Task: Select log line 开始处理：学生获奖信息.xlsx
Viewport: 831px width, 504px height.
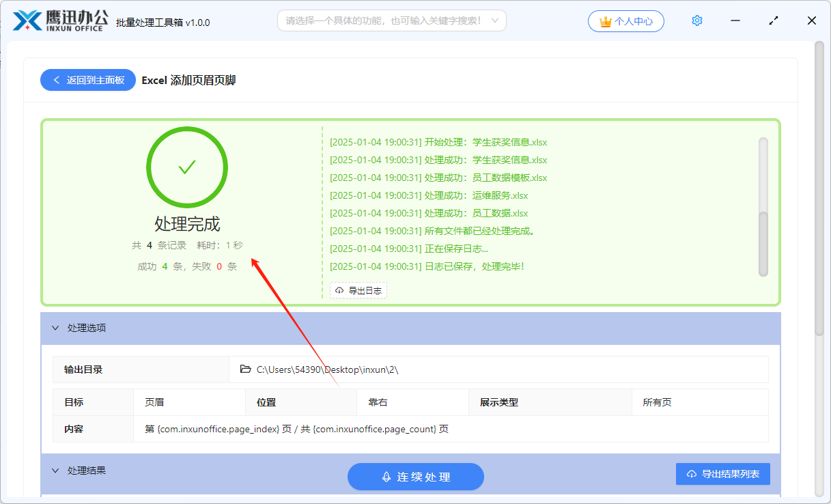Action: [438, 143]
